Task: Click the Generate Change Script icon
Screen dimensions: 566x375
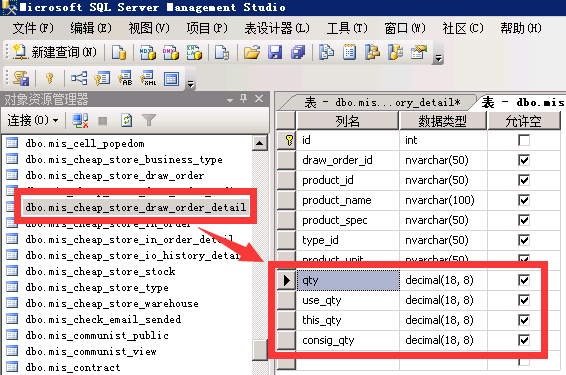Action: click(21, 78)
